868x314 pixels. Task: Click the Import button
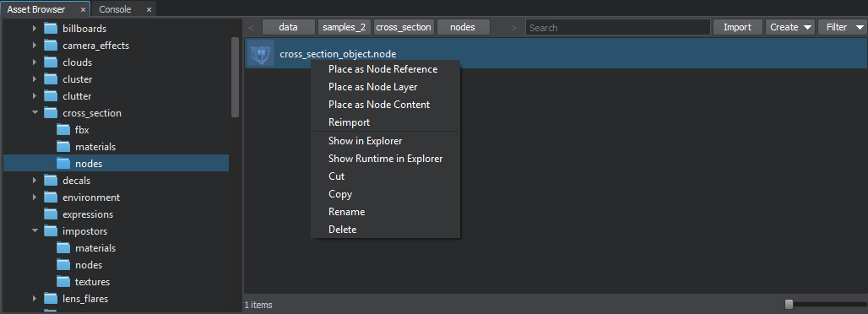click(737, 27)
